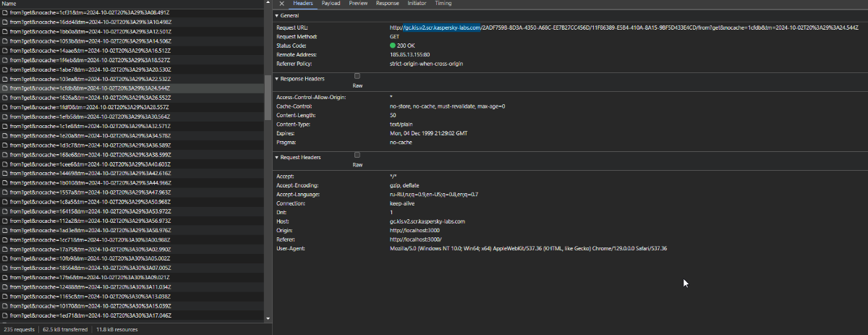This screenshot has height=335, width=868.
Task: Click the Name column header
Action: coord(9,4)
